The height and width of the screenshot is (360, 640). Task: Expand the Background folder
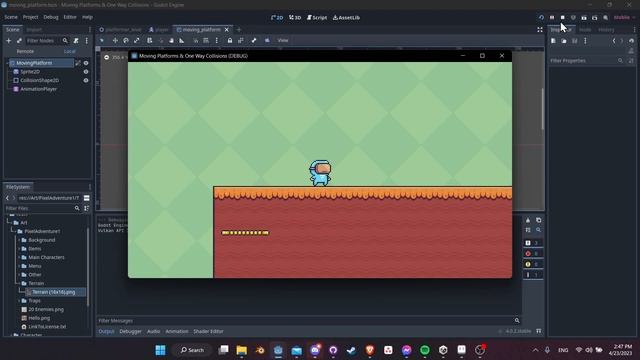[19, 240]
